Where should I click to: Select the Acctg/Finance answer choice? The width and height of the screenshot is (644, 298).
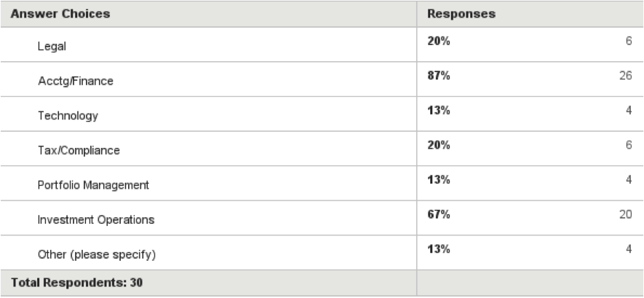76,81
